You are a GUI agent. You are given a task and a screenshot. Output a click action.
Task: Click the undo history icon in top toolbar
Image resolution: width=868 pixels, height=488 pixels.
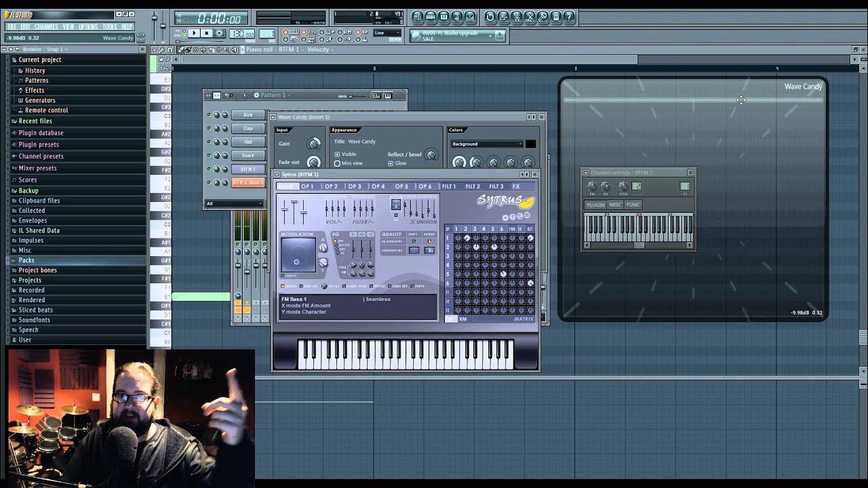coord(490,17)
